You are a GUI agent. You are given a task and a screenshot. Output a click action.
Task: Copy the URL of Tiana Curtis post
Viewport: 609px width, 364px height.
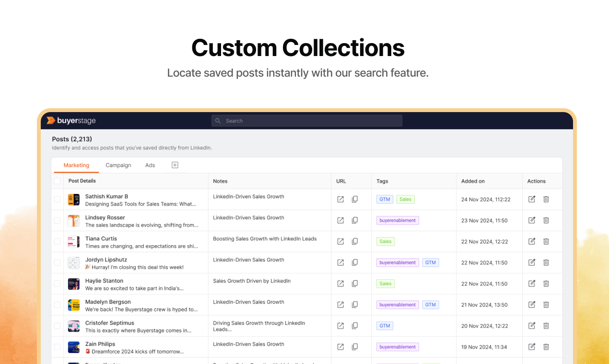[x=355, y=241]
